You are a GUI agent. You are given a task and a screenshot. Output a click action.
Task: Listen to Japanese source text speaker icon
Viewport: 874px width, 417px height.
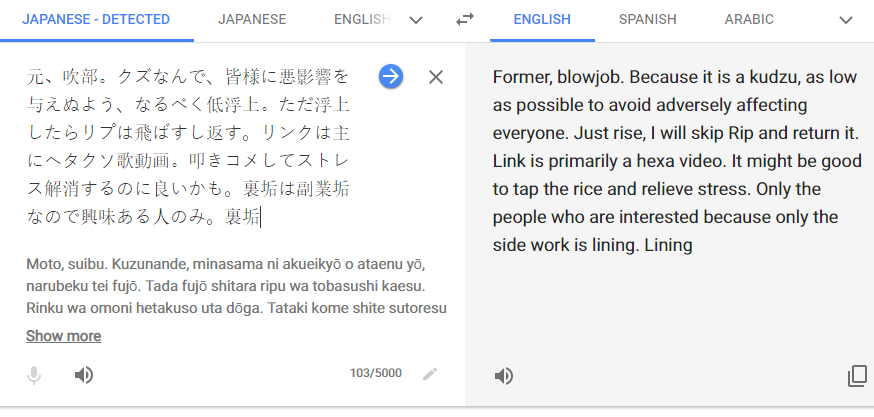84,375
